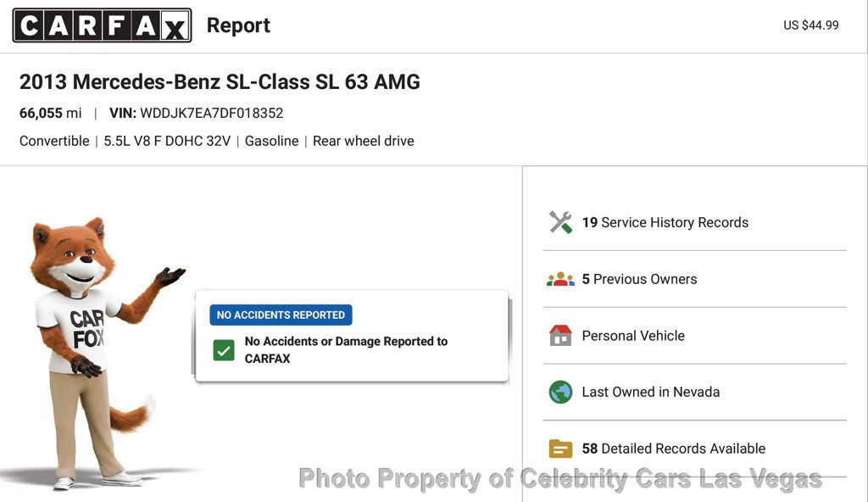The width and height of the screenshot is (868, 502).
Task: Click the house icon for Personal Vehicle
Action: 560,335
